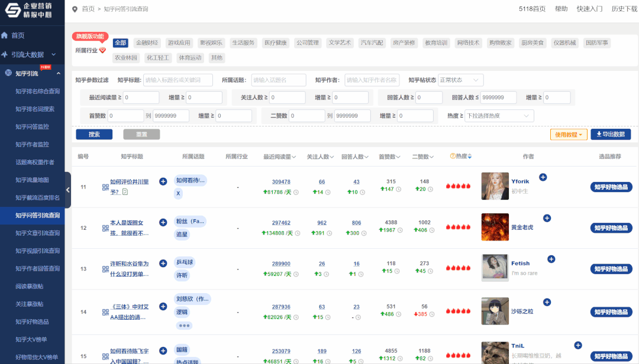The image size is (639, 364).
Task: Select the 金融财经 industry filter
Action: click(147, 43)
